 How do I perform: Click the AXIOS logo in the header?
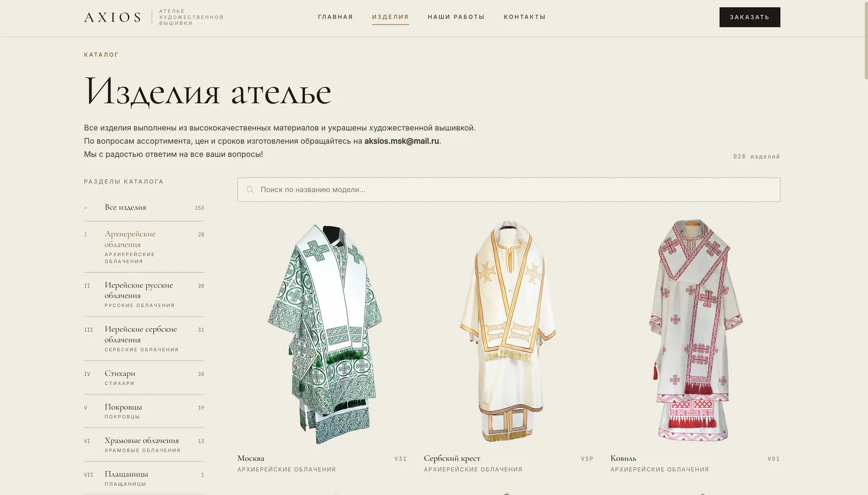click(x=112, y=17)
